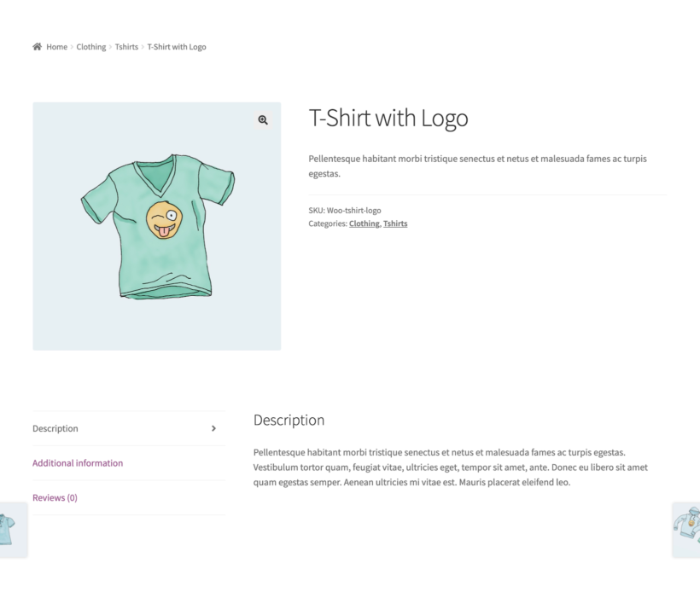Click the main green t-shirt product image
The width and height of the screenshot is (700, 592).
pyautogui.click(x=156, y=225)
